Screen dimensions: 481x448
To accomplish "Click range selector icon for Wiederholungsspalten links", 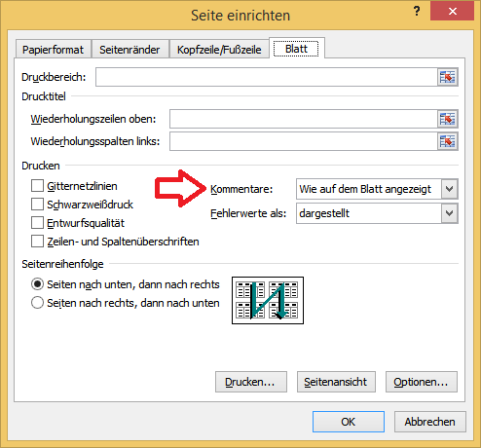I will 448,141.
